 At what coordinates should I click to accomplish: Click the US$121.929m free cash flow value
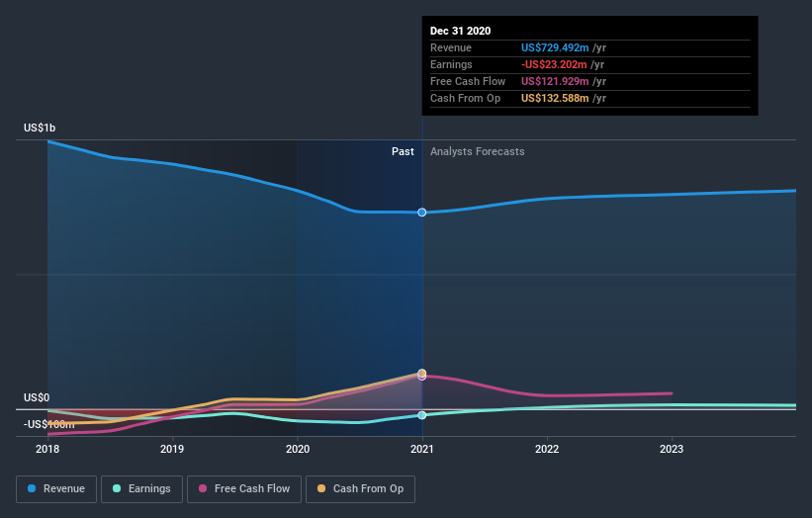[x=555, y=81]
